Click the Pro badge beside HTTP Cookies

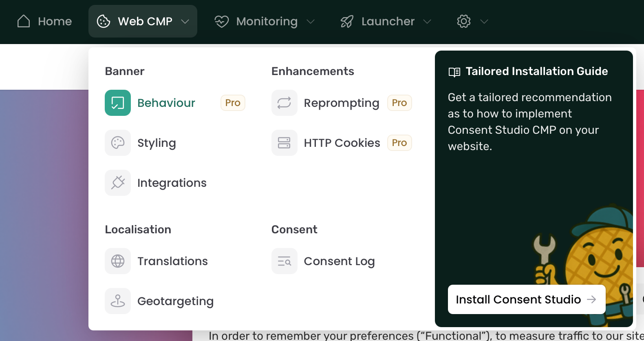(x=399, y=143)
